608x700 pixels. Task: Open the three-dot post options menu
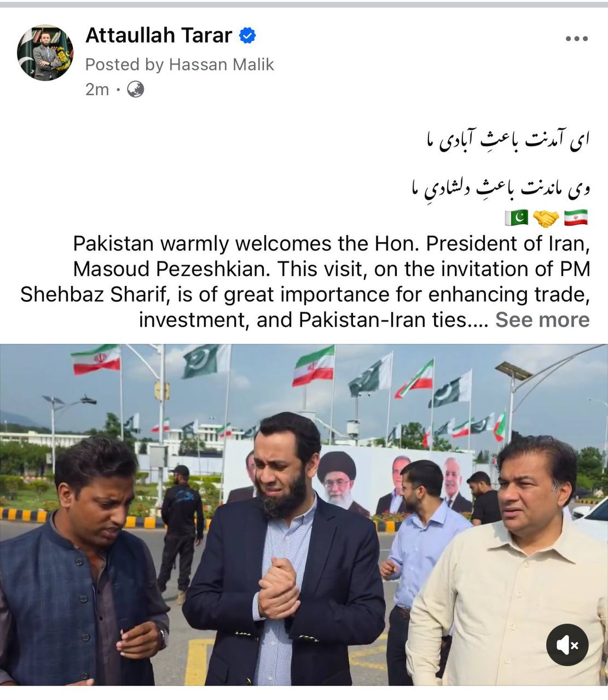(576, 39)
